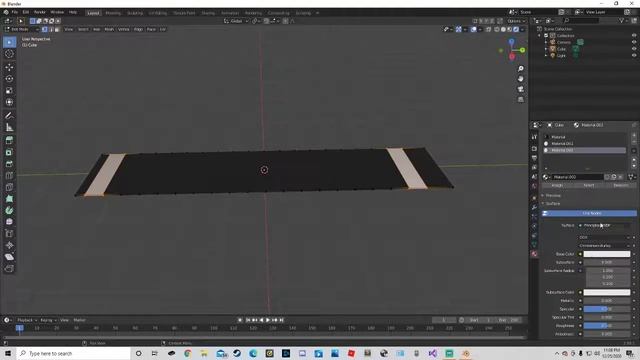The height and width of the screenshot is (360, 640).
Task: Activate the Poly Build tool
Action: click(x=9, y=199)
